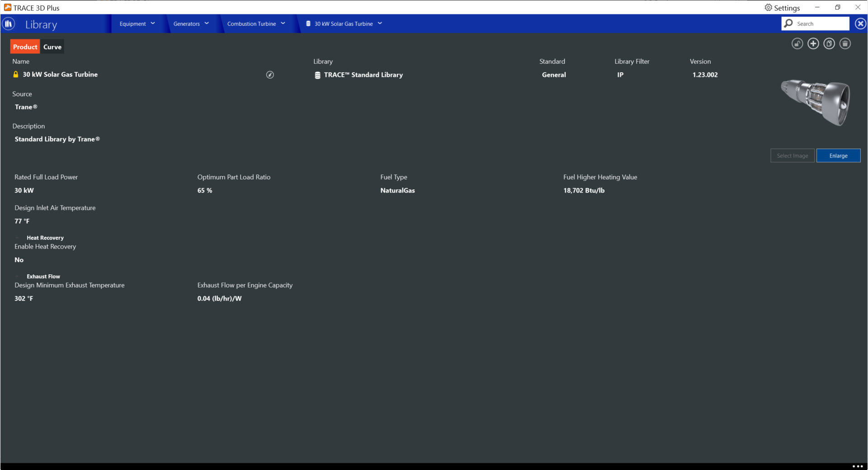Click the Select Image button

point(792,155)
